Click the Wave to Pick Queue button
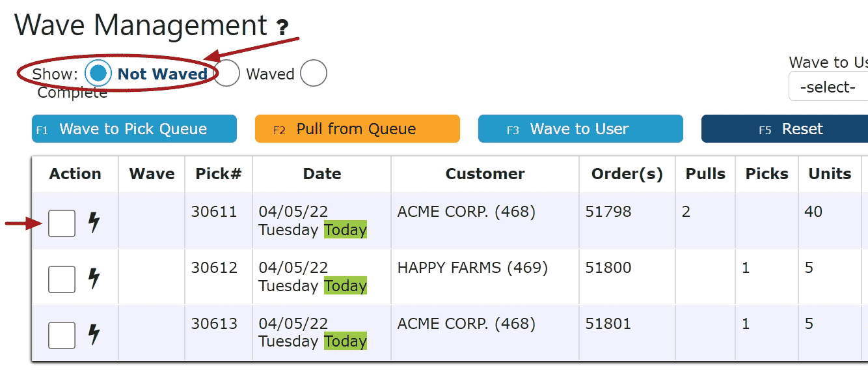The image size is (868, 370). [134, 129]
